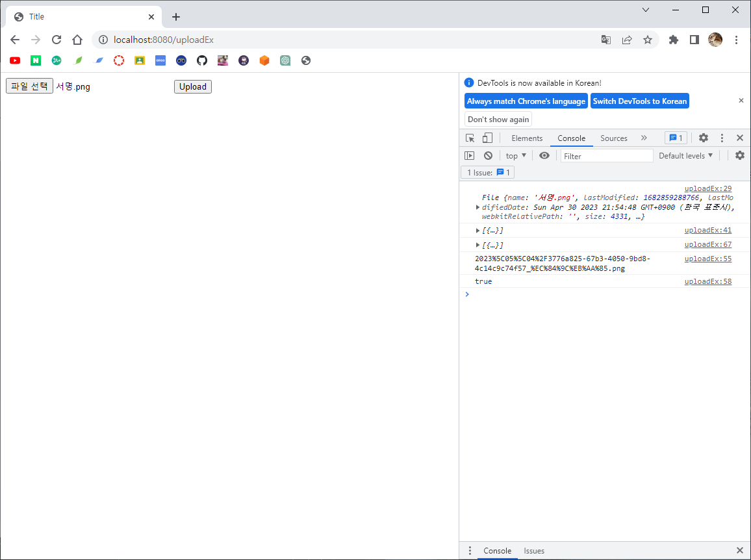Open the red dotted circle bookmark
This screenshot has width=751, height=560.
(x=119, y=60)
